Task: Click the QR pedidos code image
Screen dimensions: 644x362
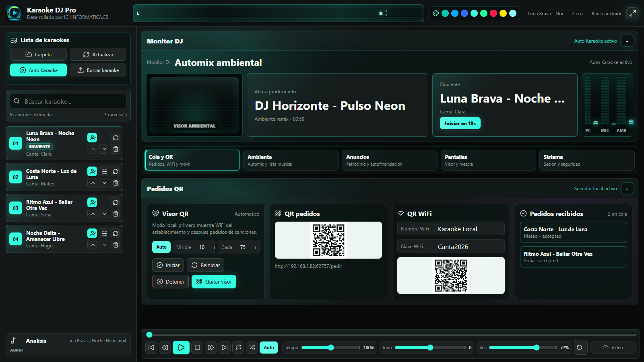Action: [x=328, y=240]
